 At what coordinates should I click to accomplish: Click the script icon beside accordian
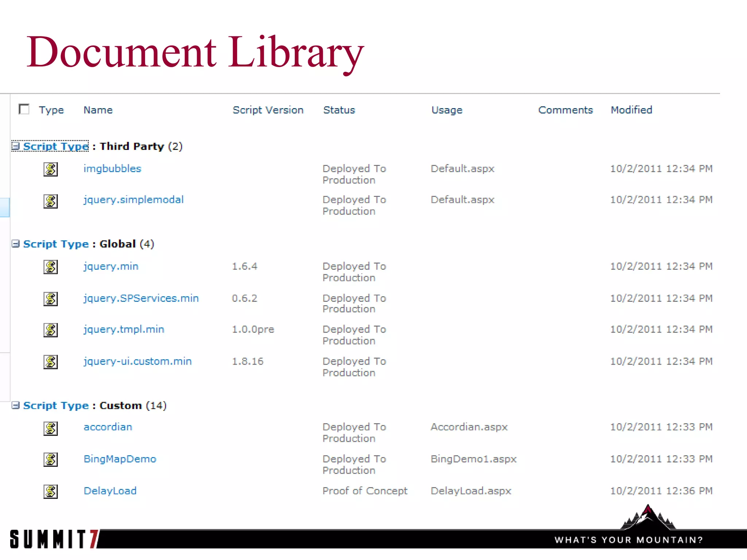51,428
